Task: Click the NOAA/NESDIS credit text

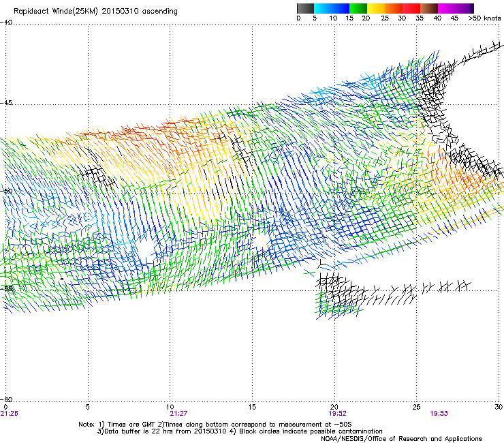Action: coord(401,439)
